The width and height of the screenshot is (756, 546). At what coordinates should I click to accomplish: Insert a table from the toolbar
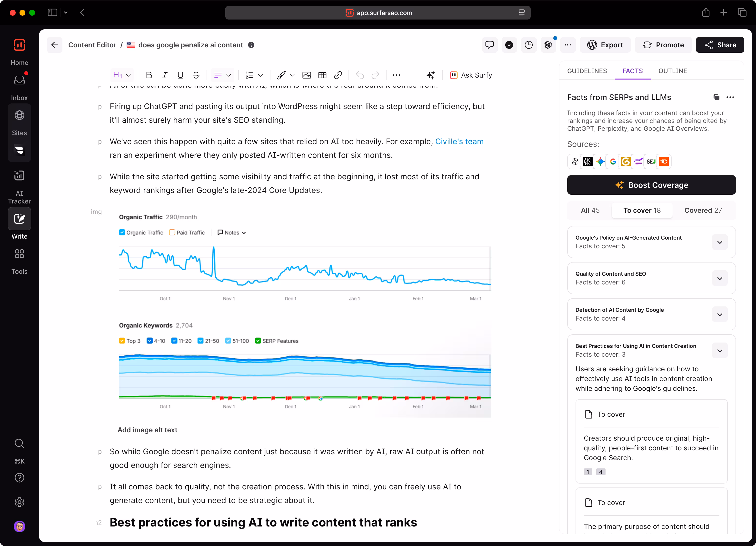(x=322, y=75)
